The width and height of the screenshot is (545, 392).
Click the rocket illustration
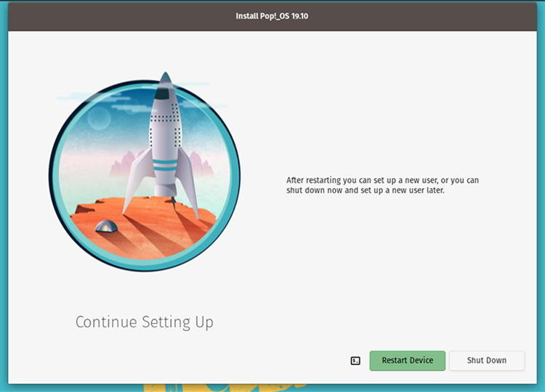click(145, 173)
